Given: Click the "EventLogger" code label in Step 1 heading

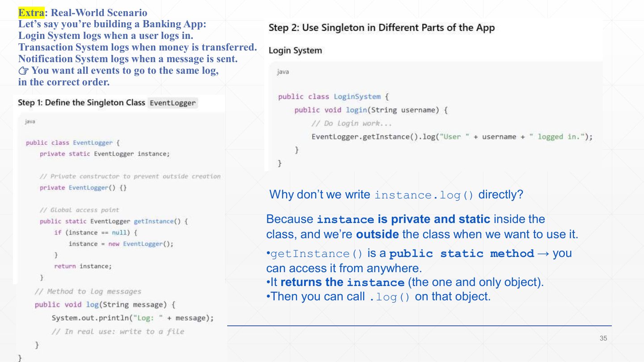Looking at the screenshot, I should [173, 103].
